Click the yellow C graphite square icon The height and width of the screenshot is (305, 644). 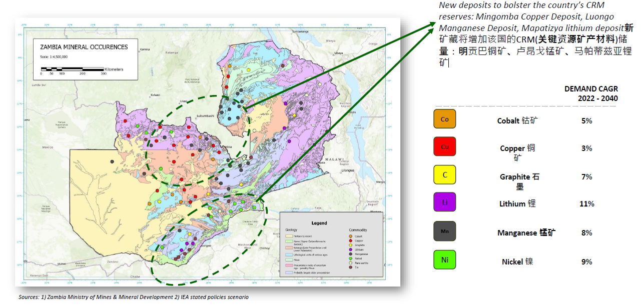pos(444,174)
